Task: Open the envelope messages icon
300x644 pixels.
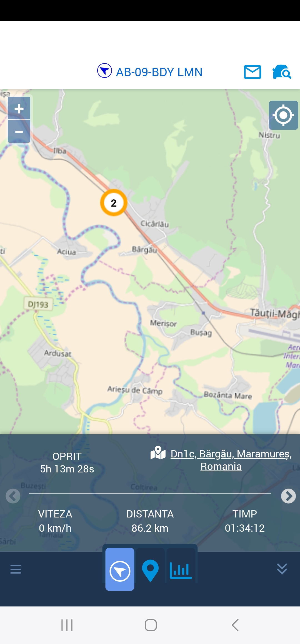Action: click(x=252, y=72)
